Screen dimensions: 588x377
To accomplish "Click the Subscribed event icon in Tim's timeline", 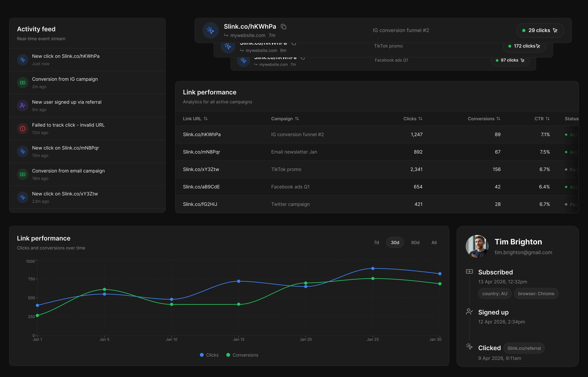I will pos(469,271).
